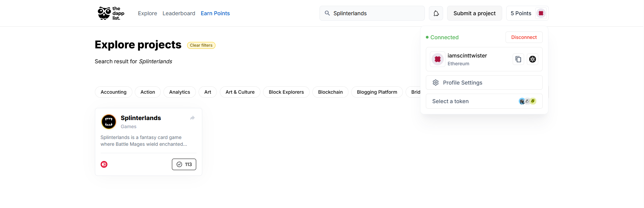Click the Ethereum network label
Viewport: 644px width, 208px height.
[x=458, y=64]
